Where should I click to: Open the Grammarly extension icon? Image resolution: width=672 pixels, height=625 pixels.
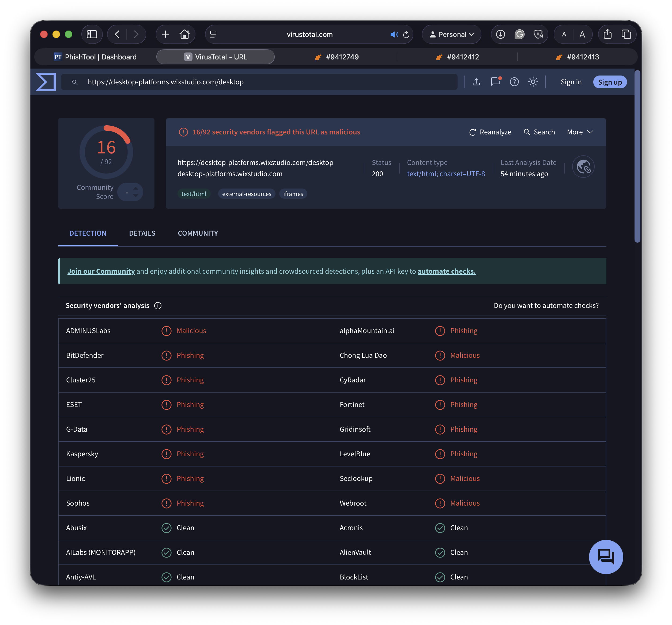click(x=520, y=35)
